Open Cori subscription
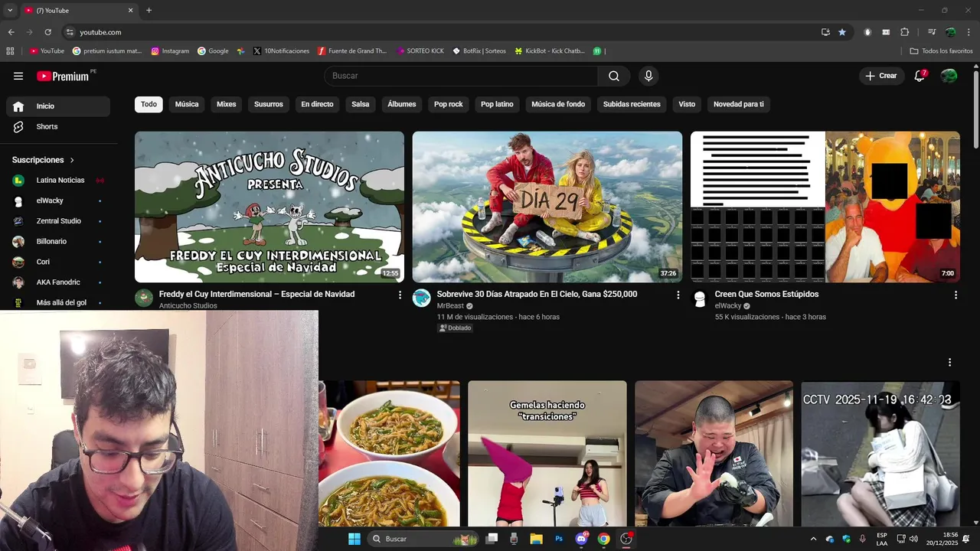This screenshot has height=551, width=980. click(58, 262)
